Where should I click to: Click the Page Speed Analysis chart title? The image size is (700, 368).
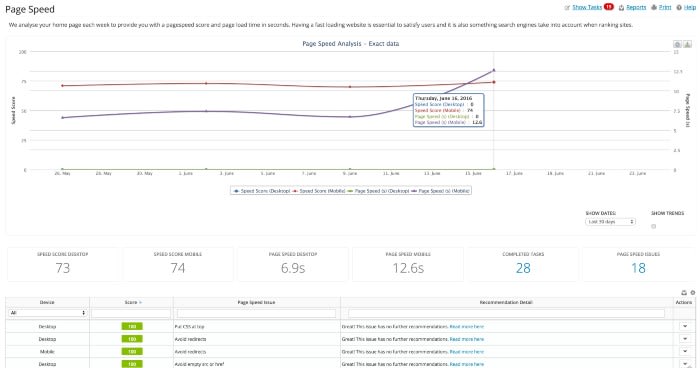pyautogui.click(x=350, y=44)
